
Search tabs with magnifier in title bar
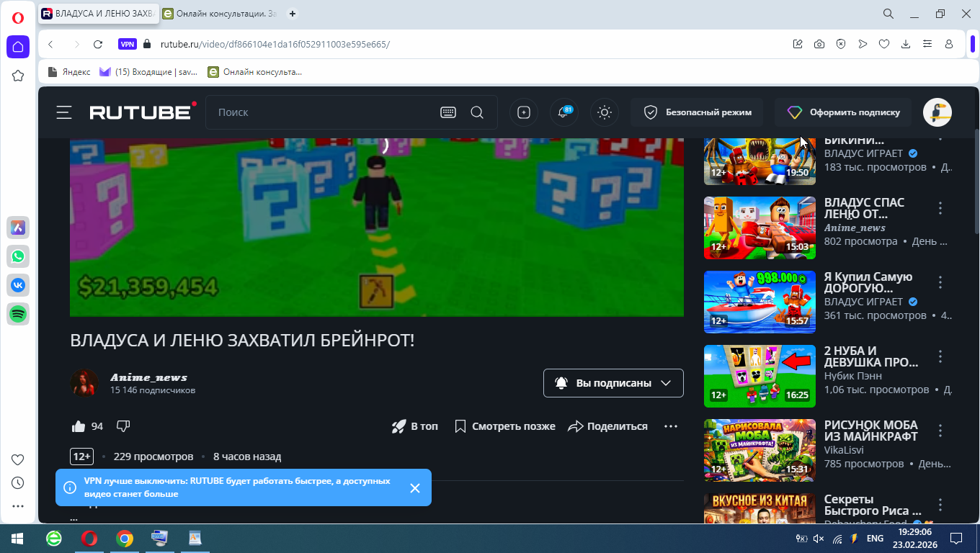click(888, 14)
